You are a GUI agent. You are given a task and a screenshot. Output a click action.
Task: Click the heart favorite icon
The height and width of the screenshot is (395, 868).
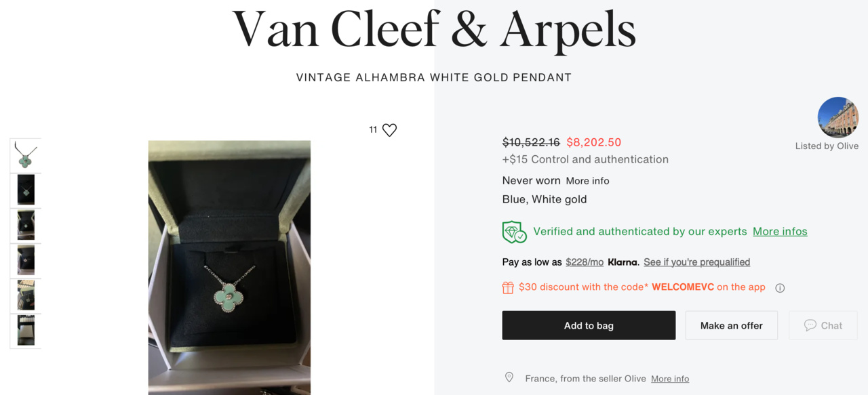[389, 130]
